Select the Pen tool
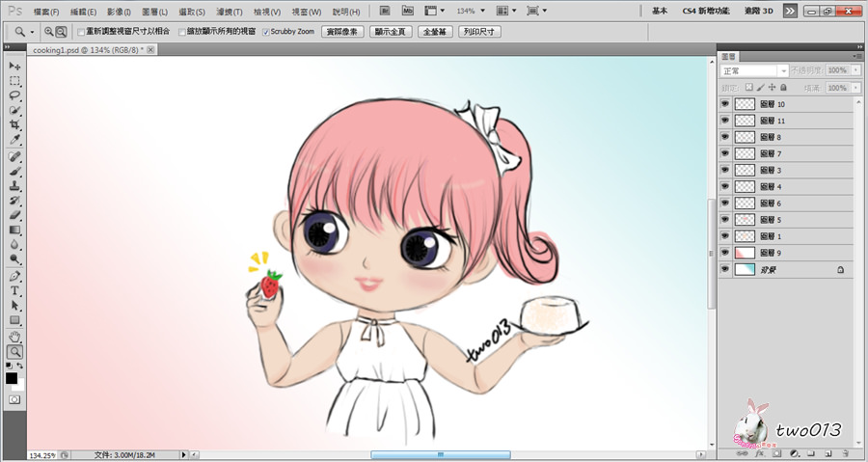 coord(14,276)
